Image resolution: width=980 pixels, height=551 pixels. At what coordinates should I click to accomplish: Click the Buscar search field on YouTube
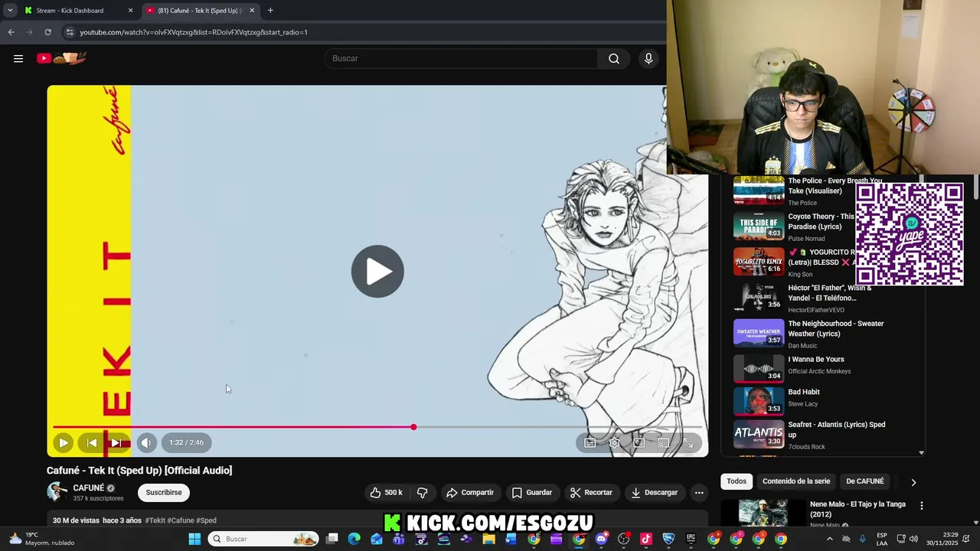462,58
